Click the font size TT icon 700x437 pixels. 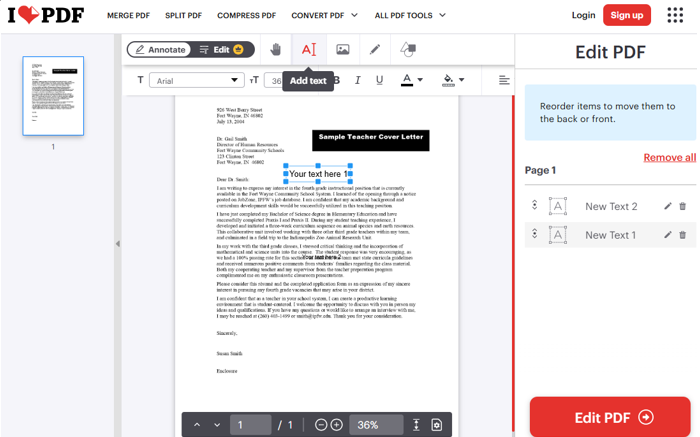point(254,80)
